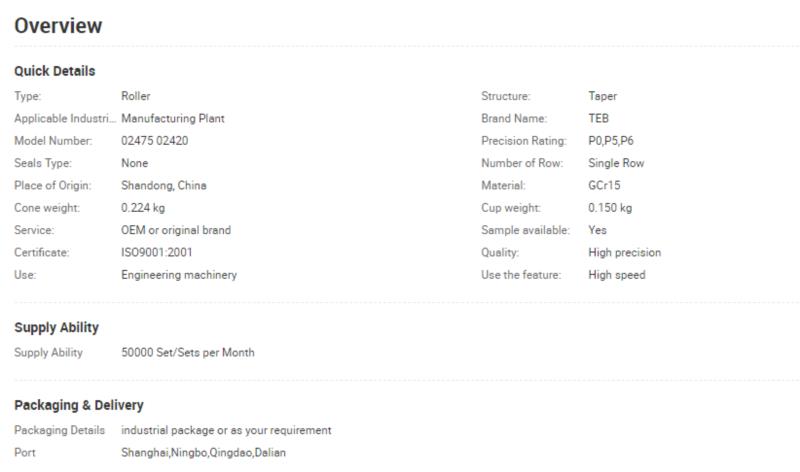
Task: Select the High precision quality text
Action: (x=624, y=253)
